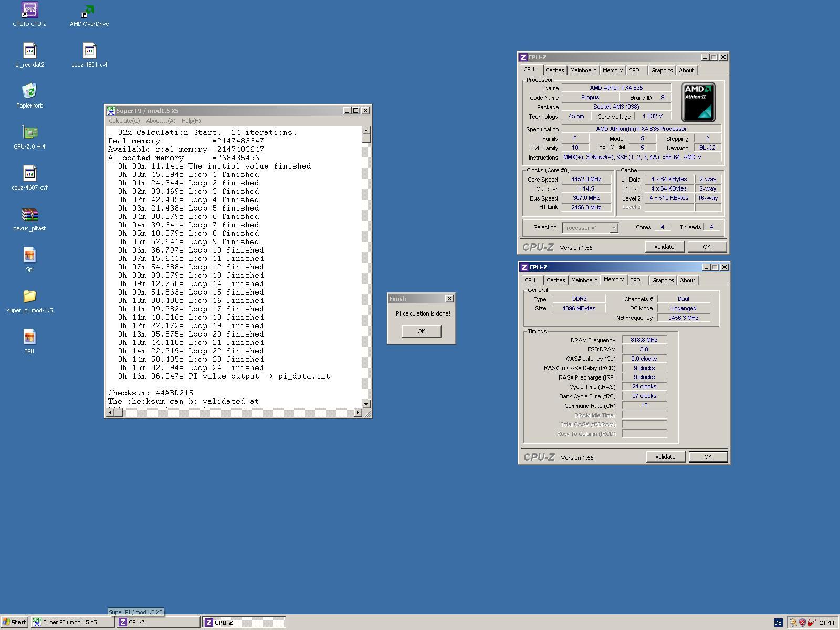Viewport: 840px width, 630px height.
Task: Open the super_pi_mod-1.5 folder icon
Action: [29, 301]
